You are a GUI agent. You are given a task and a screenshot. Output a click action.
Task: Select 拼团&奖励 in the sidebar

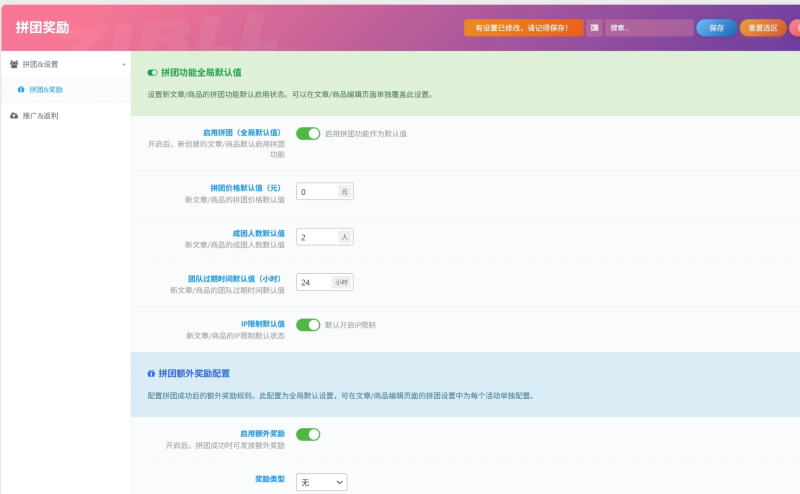click(x=66, y=90)
